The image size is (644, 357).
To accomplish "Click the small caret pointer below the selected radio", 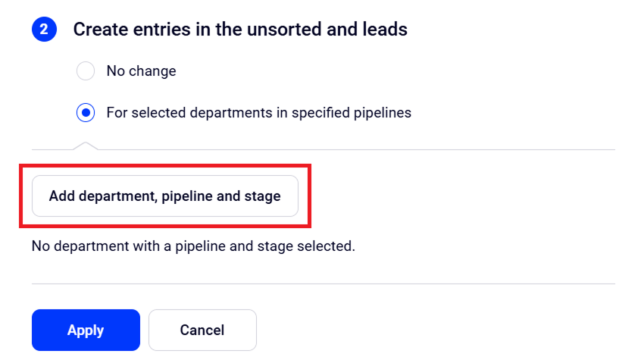I will pyautogui.click(x=86, y=145).
